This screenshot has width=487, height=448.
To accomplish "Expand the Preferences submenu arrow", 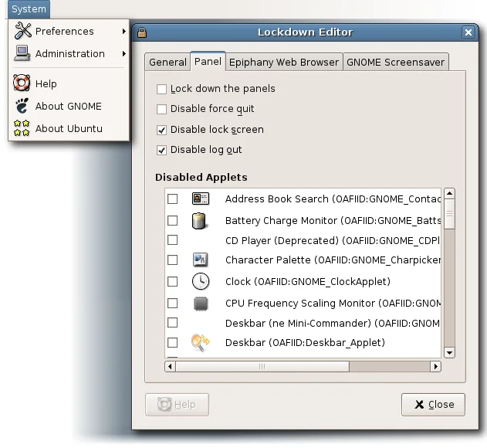I will point(124,31).
